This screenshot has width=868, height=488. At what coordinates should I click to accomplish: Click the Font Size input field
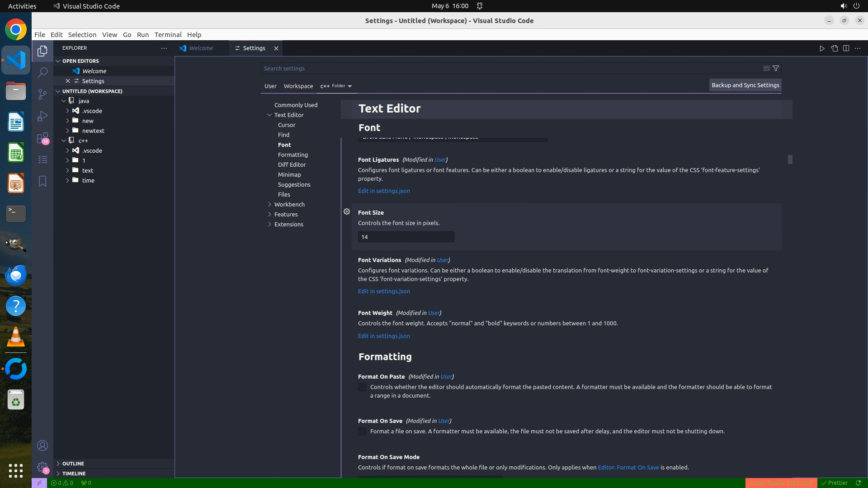(x=406, y=237)
